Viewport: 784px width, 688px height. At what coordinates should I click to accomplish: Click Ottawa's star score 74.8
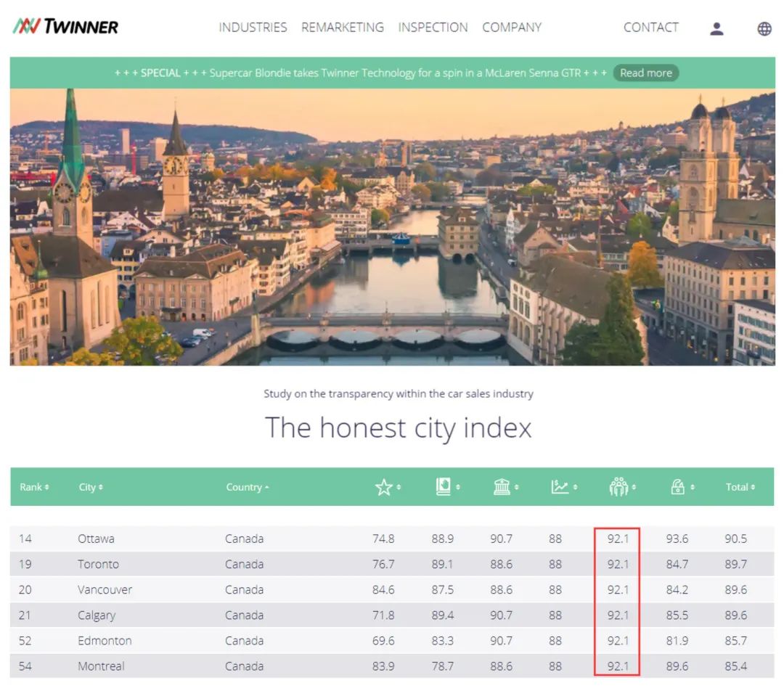point(383,538)
